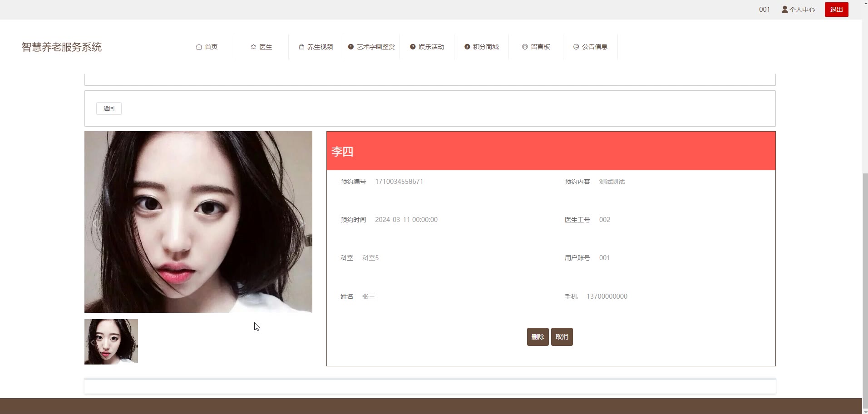The image size is (868, 414).
Task: Click username 001 in the top bar
Action: pyautogui.click(x=764, y=10)
